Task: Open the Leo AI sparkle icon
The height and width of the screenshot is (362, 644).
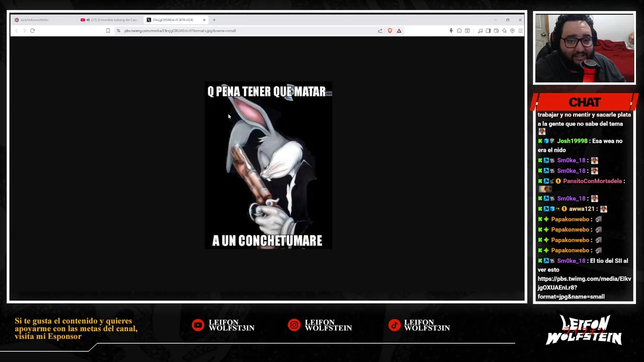Action: [504, 31]
